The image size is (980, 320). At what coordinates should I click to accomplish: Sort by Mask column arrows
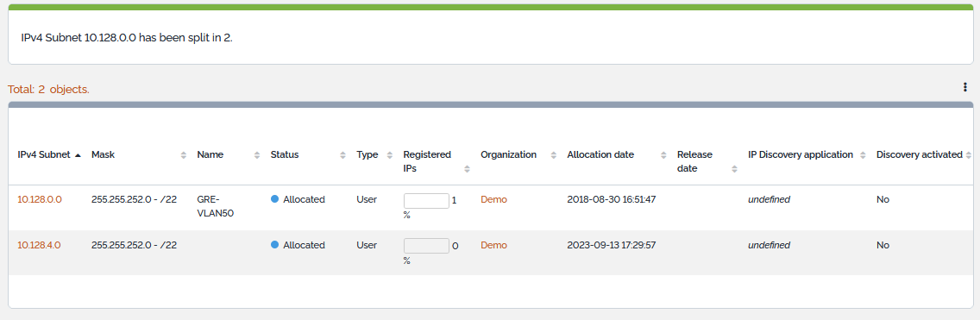(x=184, y=155)
